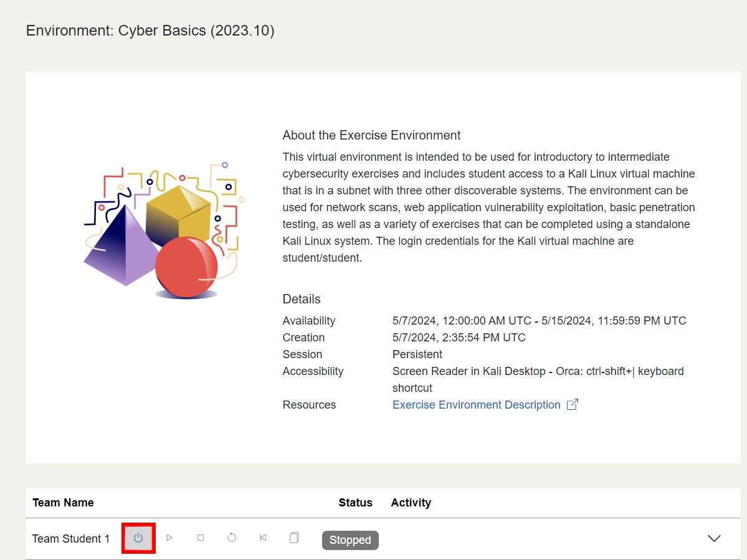Click the play icon for Team Student 1
This screenshot has height=560, width=747.
[x=169, y=538]
